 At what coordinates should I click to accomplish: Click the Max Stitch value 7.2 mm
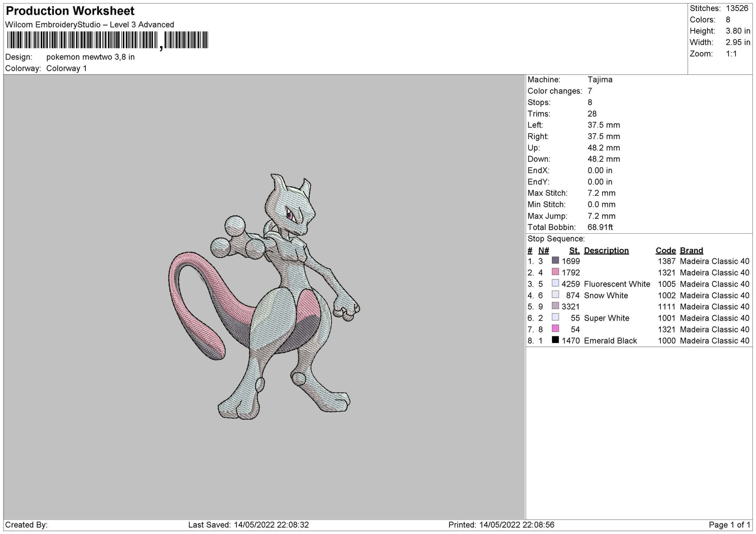pyautogui.click(x=602, y=193)
